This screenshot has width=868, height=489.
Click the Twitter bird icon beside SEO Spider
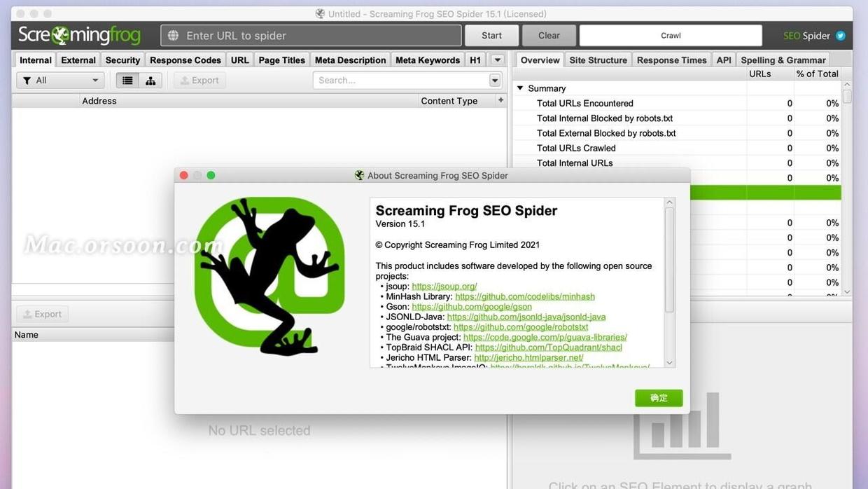841,36
